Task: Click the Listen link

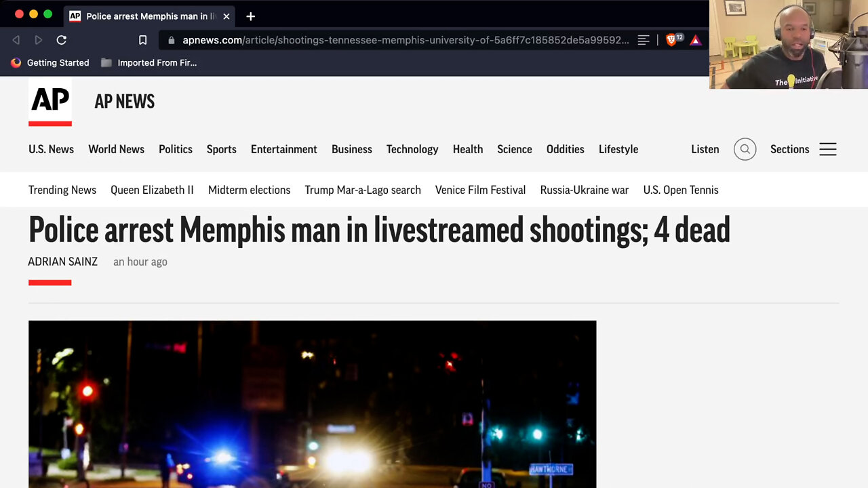Action: [705, 149]
